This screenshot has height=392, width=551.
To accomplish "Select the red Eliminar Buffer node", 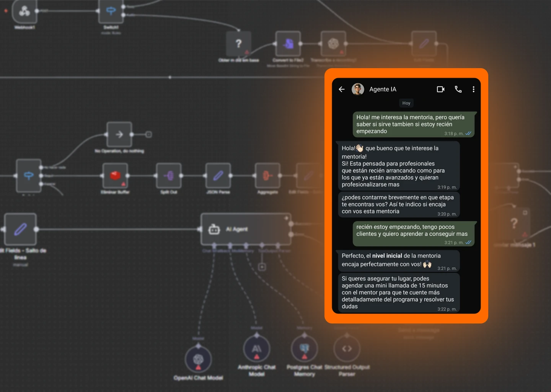I will (x=115, y=176).
